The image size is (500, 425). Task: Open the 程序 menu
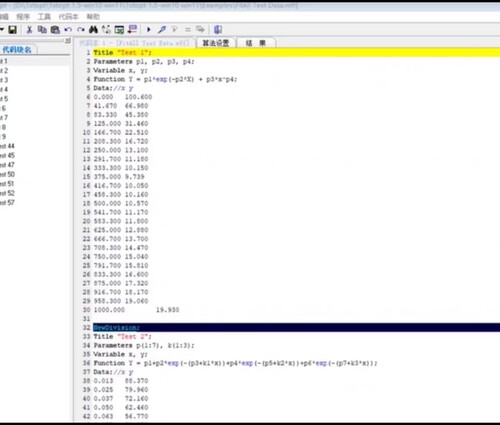[x=23, y=17]
